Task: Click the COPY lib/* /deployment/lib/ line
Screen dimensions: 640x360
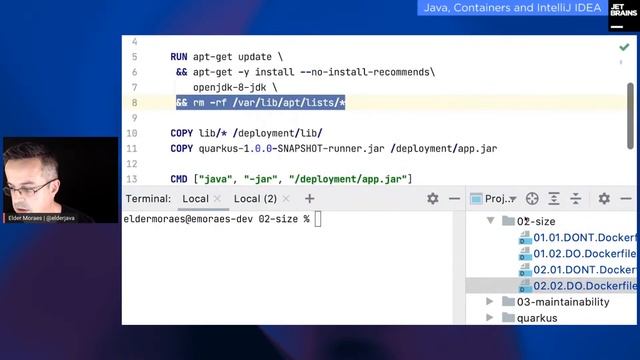Action: coord(246,133)
